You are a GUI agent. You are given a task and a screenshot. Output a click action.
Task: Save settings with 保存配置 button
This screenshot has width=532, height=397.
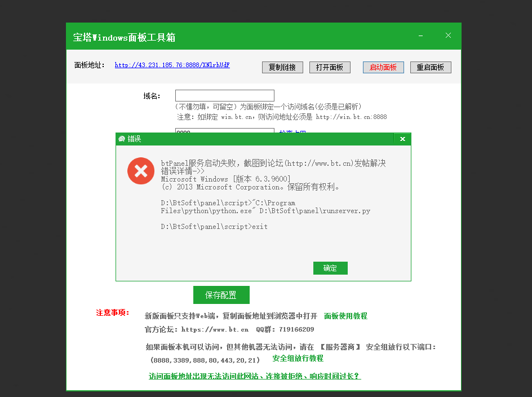[221, 295]
